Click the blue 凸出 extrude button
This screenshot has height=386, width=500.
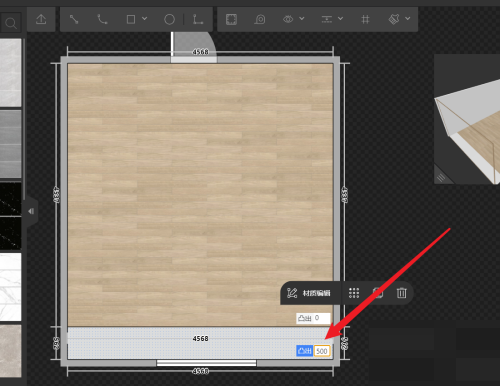point(304,351)
